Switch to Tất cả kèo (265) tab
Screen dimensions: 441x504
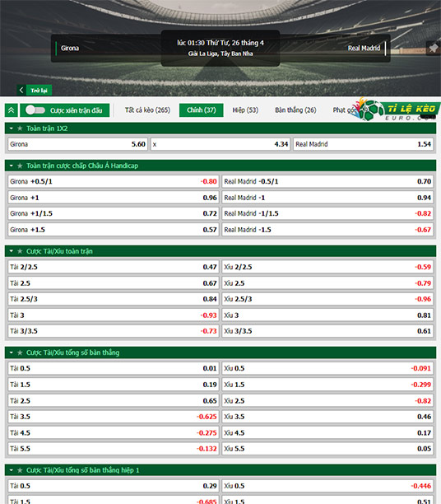(x=147, y=110)
